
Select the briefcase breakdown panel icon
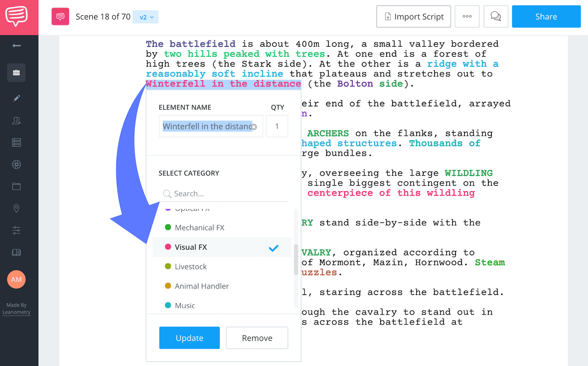16,73
